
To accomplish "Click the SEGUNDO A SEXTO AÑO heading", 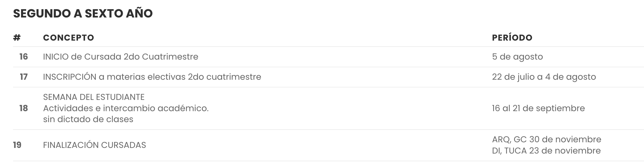I will click(83, 14).
